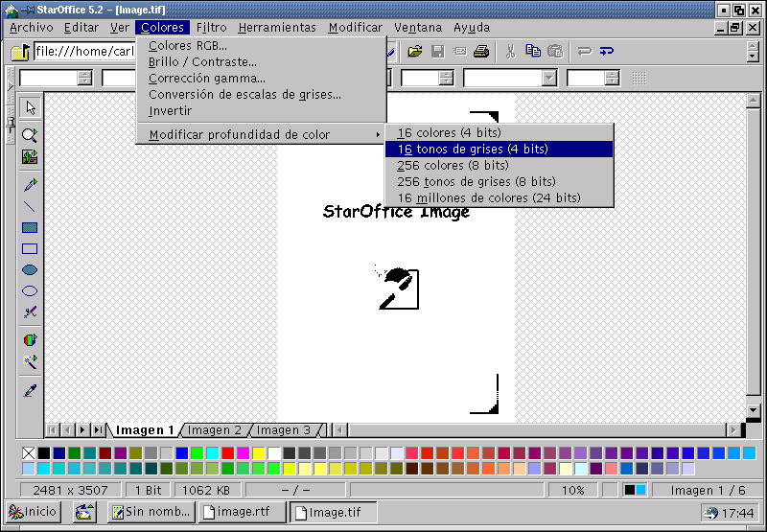767x532 pixels.
Task: Select the arrow selection tool
Action: 30,107
